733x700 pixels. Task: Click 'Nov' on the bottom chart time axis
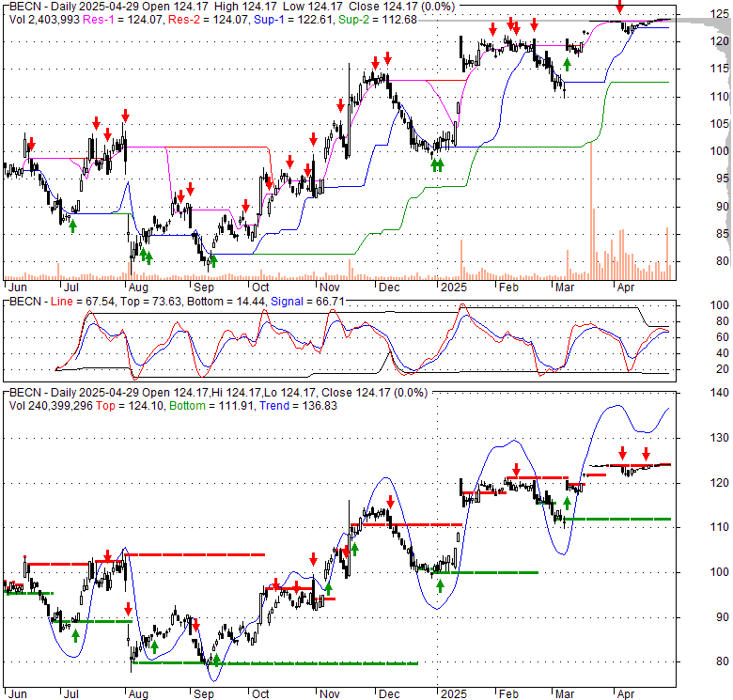click(330, 694)
